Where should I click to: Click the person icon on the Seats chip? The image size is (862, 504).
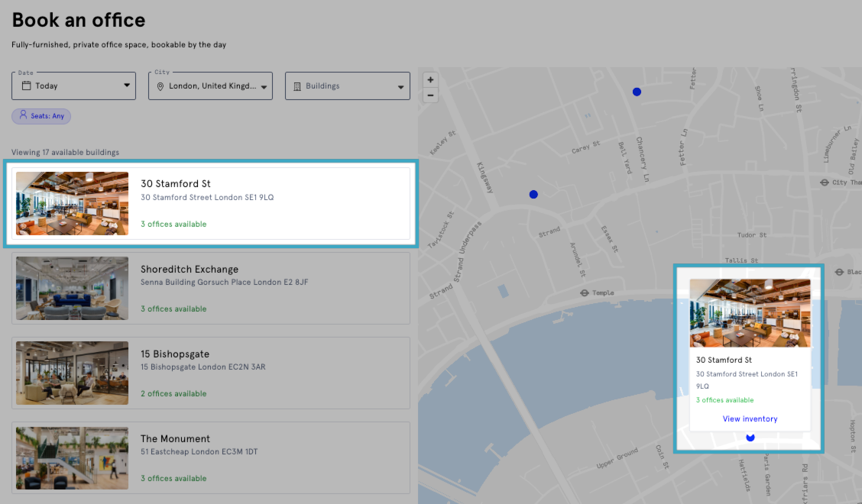23,115
